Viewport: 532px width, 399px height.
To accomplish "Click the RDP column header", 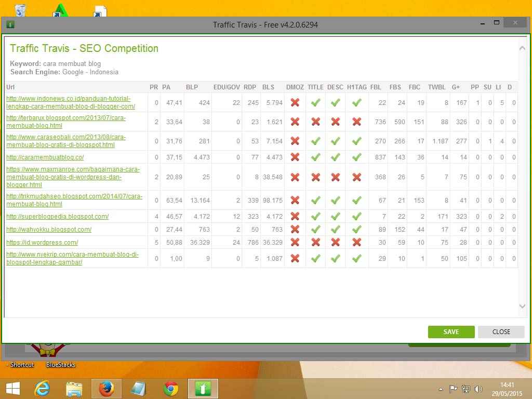I will click(250, 87).
